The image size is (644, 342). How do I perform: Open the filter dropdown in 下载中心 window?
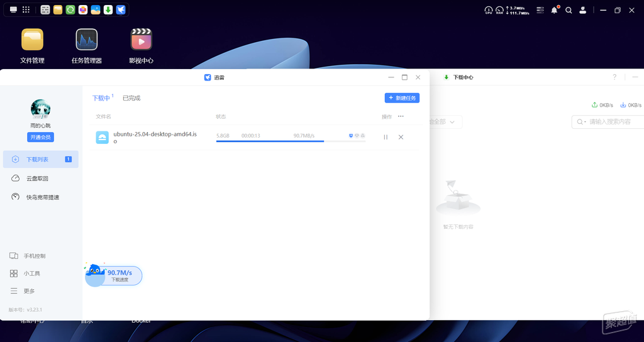[x=446, y=122]
